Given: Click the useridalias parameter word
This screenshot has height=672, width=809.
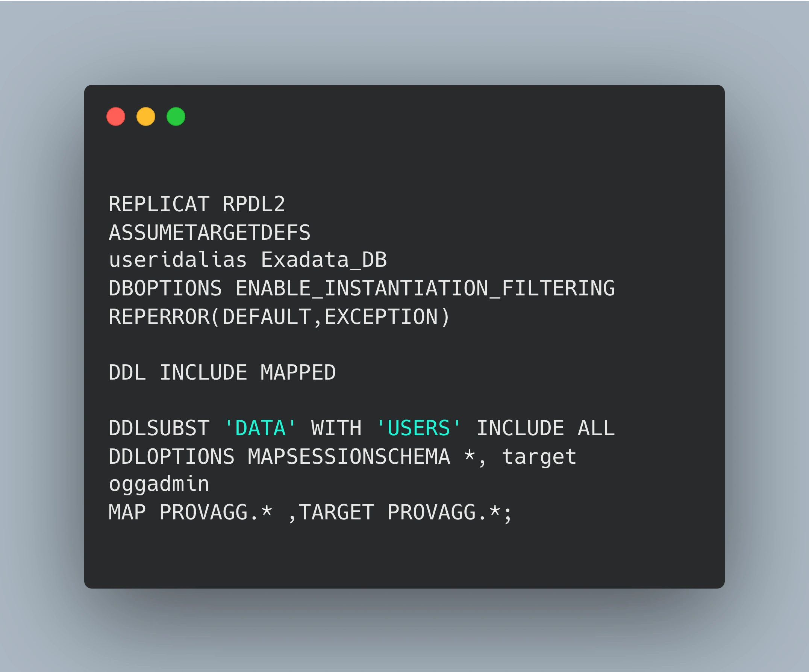Looking at the screenshot, I should (177, 260).
